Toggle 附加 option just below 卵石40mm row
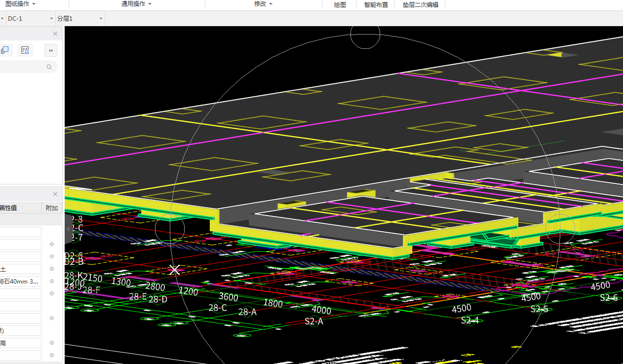The height and width of the screenshot is (364, 623). pos(52,293)
